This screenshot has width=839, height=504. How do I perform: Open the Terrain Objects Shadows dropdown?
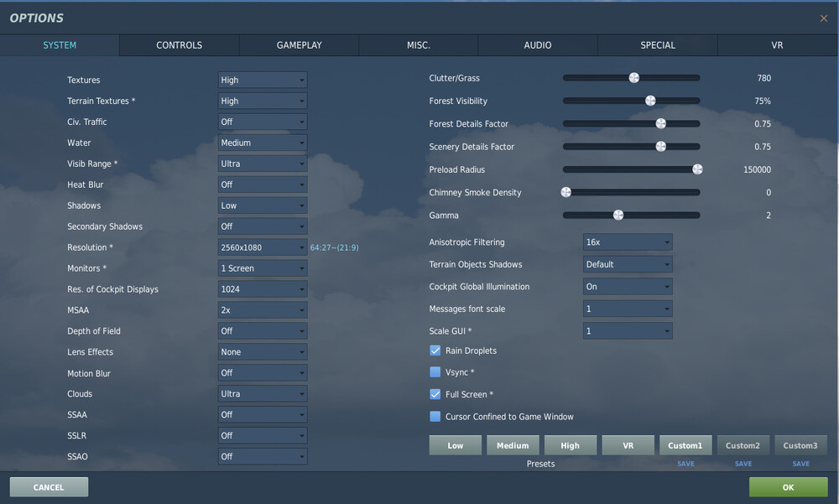(628, 263)
